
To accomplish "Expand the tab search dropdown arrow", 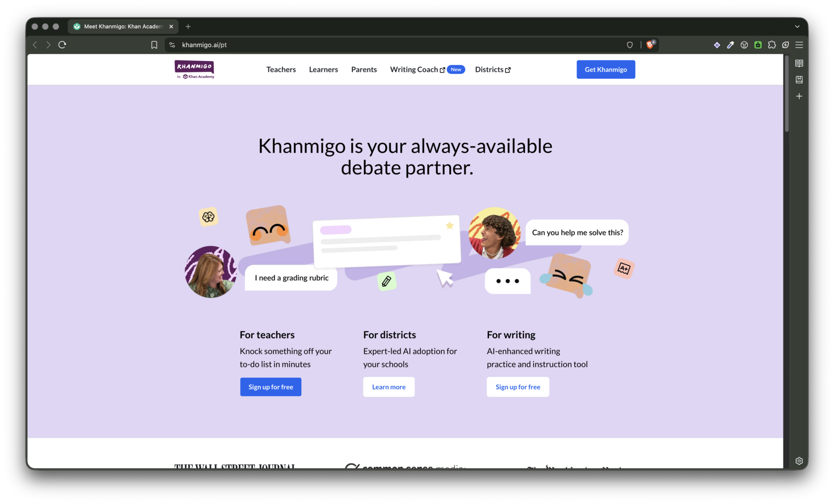I will pos(798,27).
